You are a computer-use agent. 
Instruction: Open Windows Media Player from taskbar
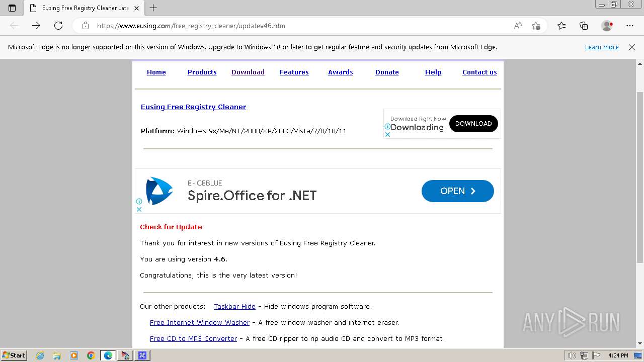74,355
